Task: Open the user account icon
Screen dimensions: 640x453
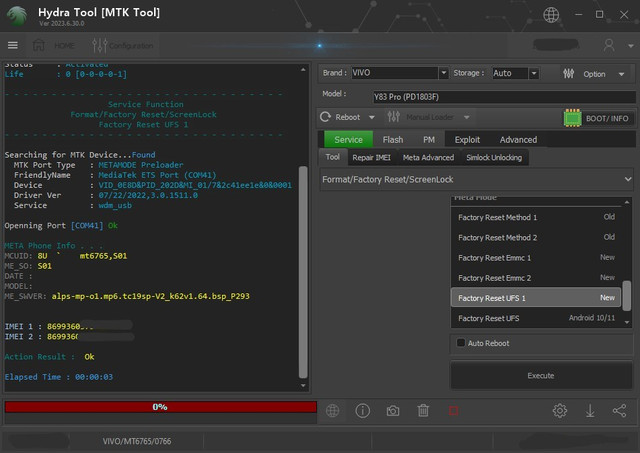Action: click(609, 45)
